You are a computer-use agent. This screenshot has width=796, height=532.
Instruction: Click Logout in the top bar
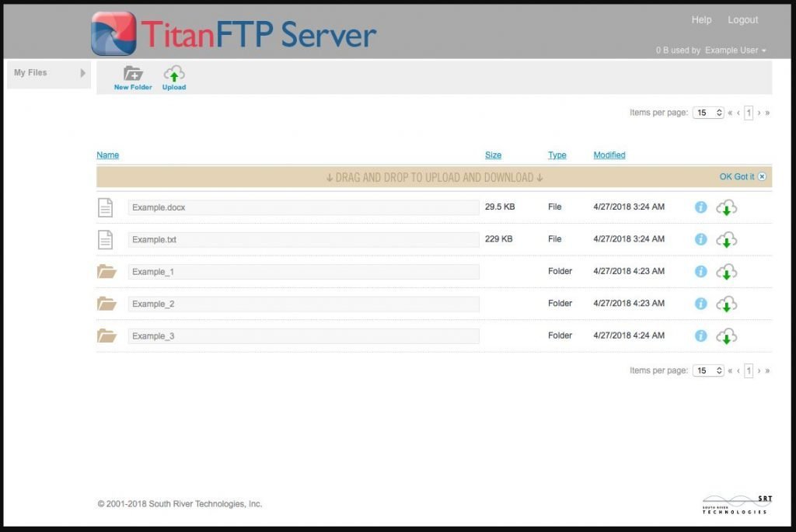(742, 19)
